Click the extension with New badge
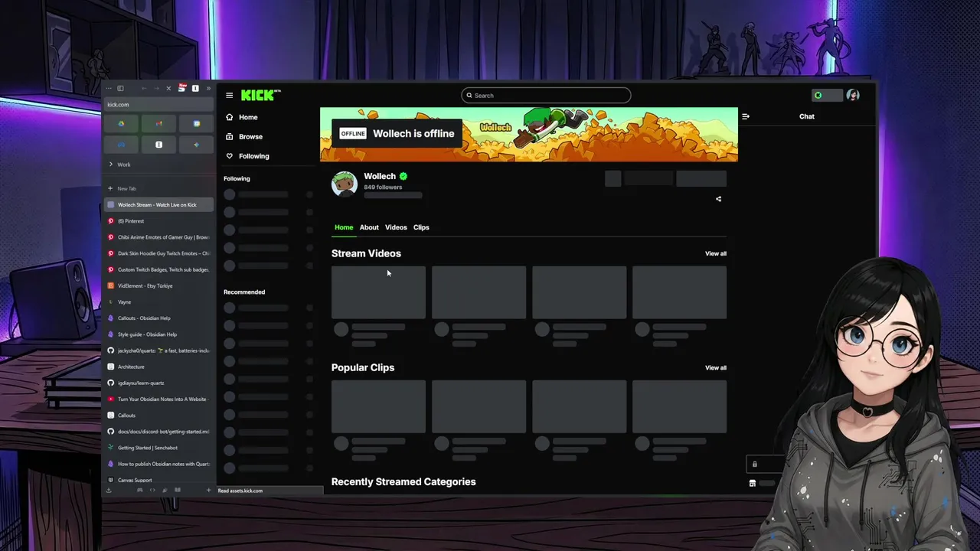Screen dimensions: 980x551 [182, 88]
